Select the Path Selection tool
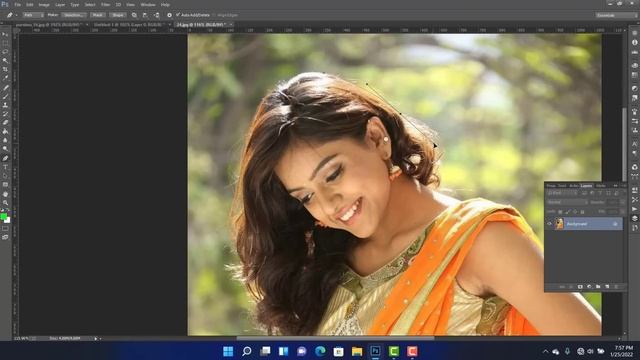The height and width of the screenshot is (360, 640). [x=5, y=176]
